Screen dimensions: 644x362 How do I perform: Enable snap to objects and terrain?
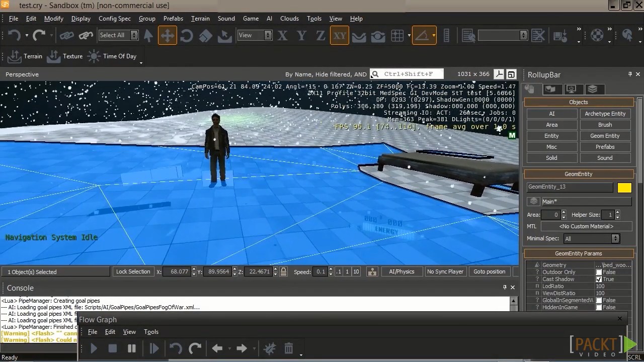point(378,36)
